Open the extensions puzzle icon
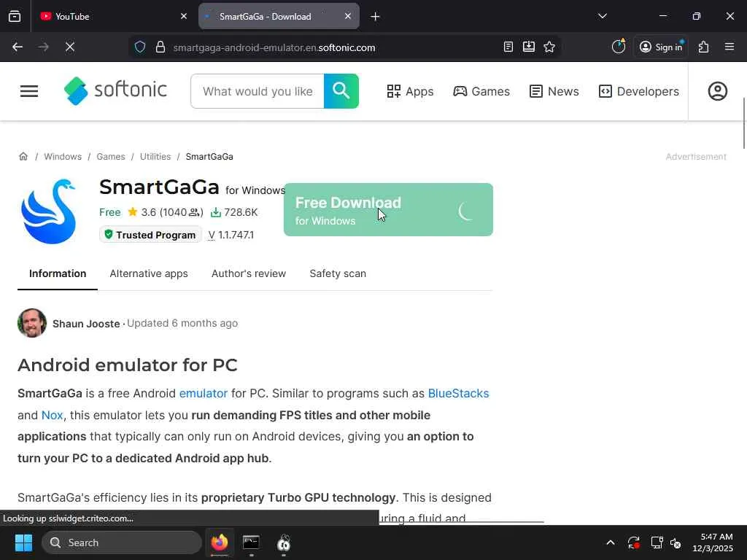 (x=704, y=47)
